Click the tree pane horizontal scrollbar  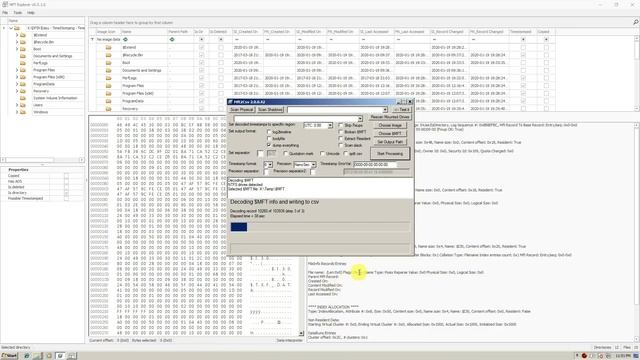point(42,160)
